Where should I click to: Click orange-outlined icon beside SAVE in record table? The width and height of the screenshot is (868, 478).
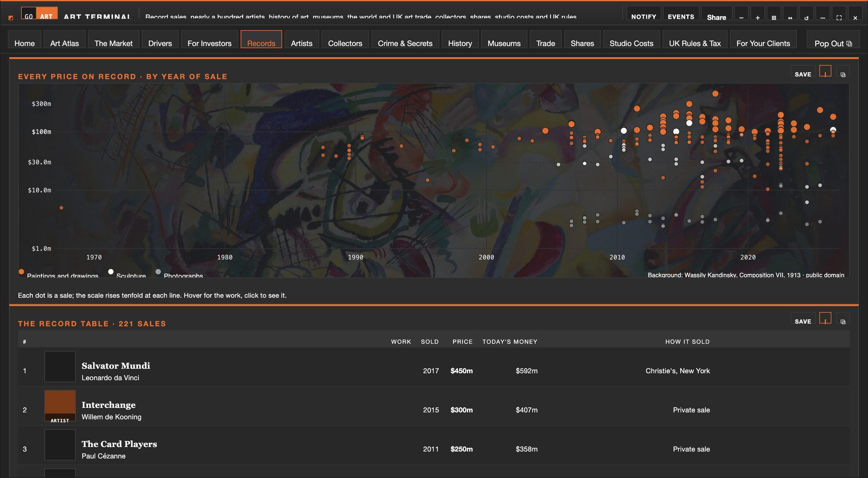point(825,318)
